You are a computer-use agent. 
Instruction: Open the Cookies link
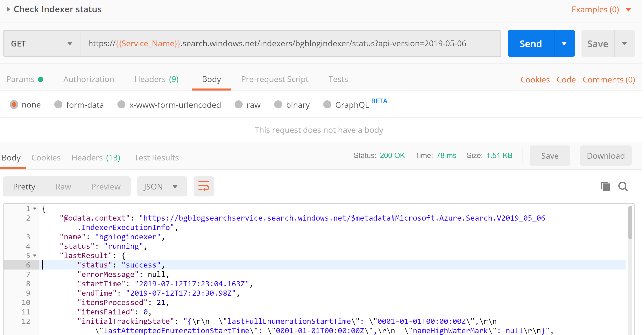[x=535, y=80]
